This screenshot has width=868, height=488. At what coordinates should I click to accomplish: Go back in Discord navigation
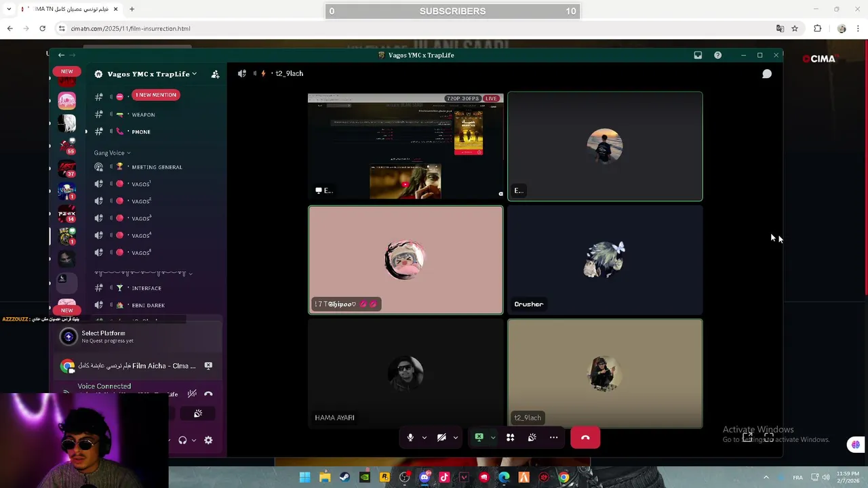61,56
